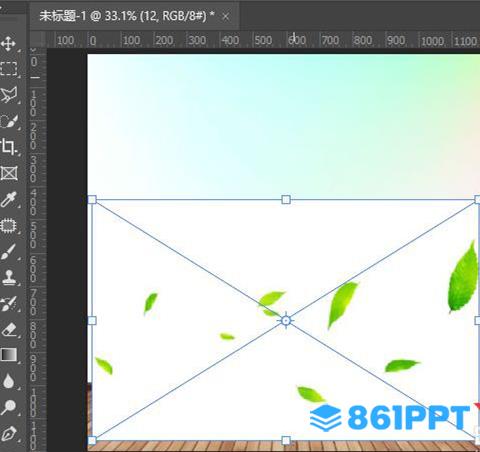Select the Healing Brush patch tool

pyautogui.click(x=8, y=226)
